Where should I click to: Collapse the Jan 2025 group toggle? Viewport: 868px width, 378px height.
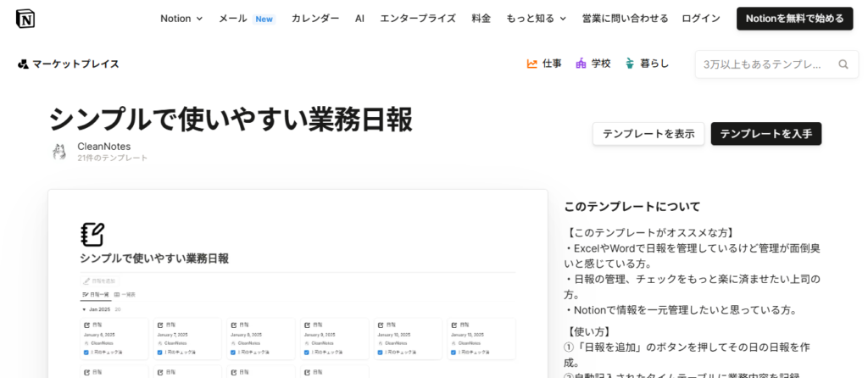84,309
